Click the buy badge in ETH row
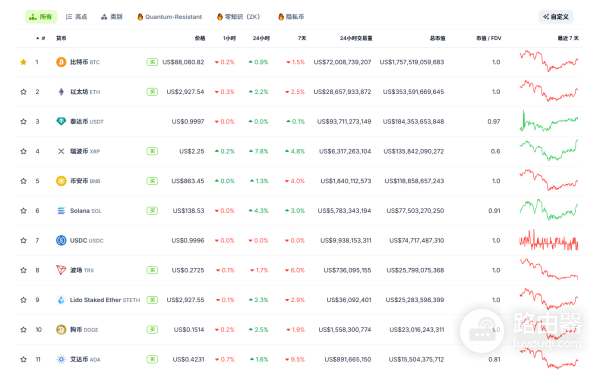 click(x=152, y=92)
